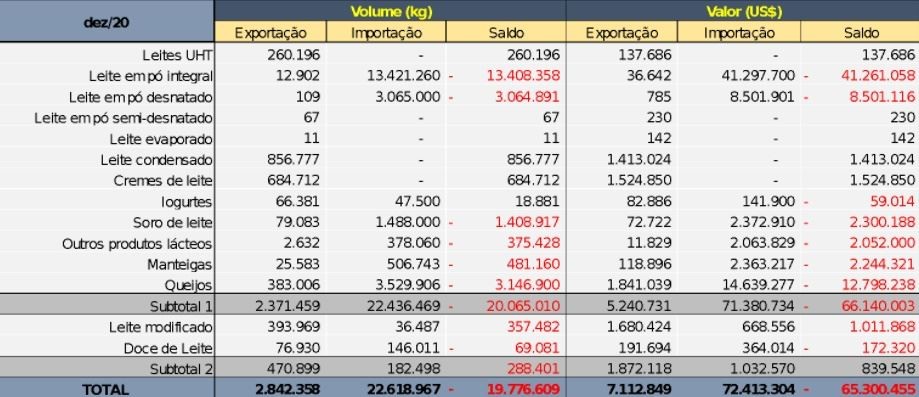919x397 pixels.
Task: Click the Subtotal 1 row label
Action: coord(181,306)
